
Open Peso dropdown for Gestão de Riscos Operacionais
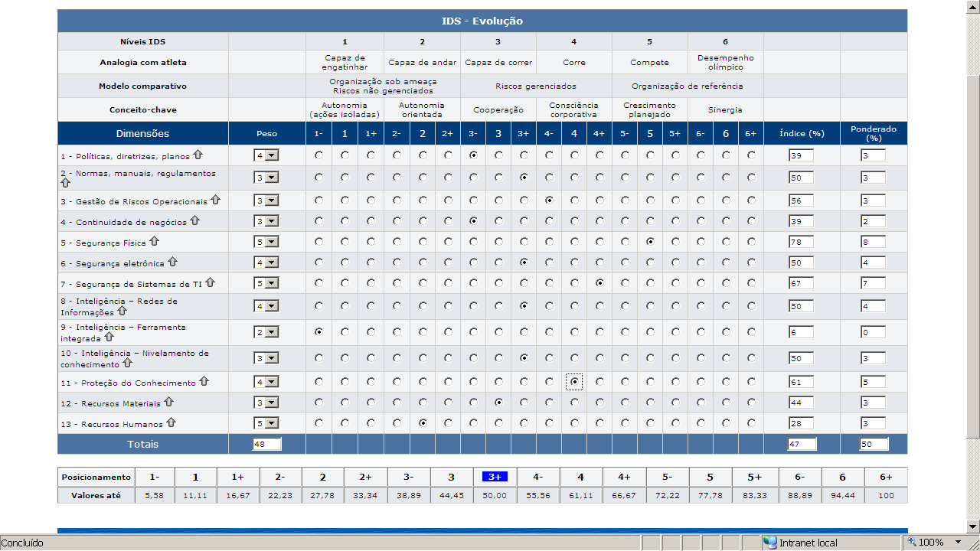tap(266, 201)
